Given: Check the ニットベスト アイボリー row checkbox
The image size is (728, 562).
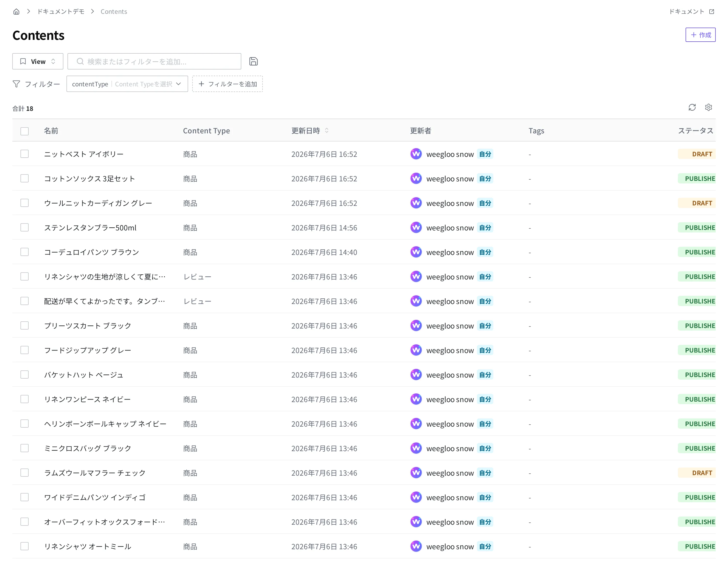Looking at the screenshot, I should (x=24, y=154).
